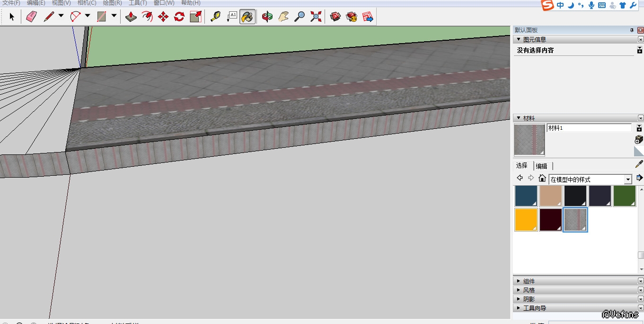Select the Eraser tool in toolbar
This screenshot has width=644, height=324.
pos(31,17)
